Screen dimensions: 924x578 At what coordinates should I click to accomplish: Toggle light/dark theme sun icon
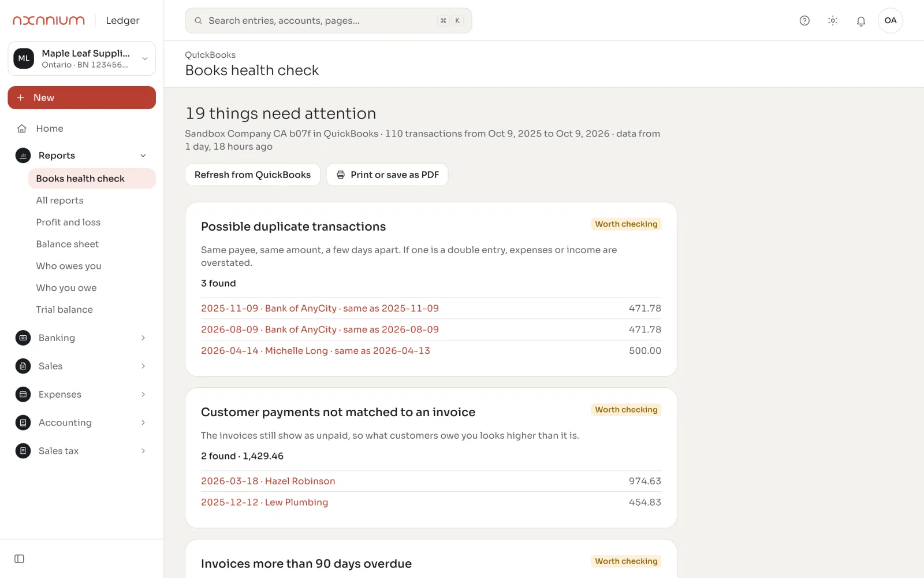coord(833,21)
